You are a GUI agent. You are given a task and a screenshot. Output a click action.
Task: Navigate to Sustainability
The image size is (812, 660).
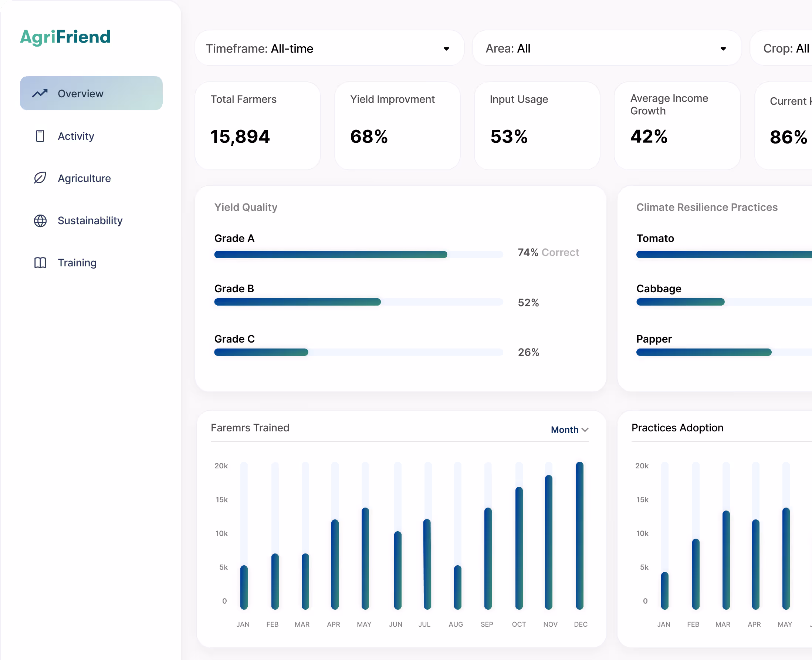tap(90, 220)
